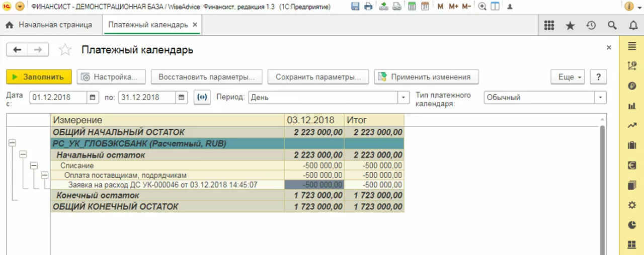Viewport: 644px width, 255px height.
Task: Open notifications bell icon
Action: (633, 25)
